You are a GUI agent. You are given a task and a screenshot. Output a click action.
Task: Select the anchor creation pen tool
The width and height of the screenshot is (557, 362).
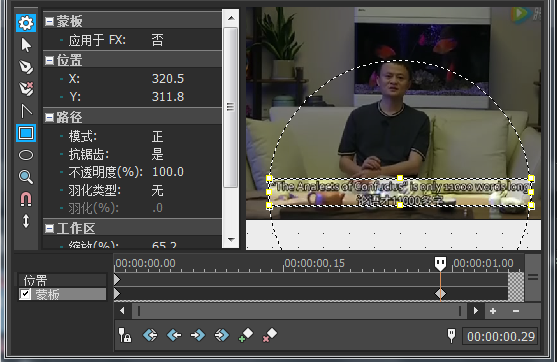[x=26, y=67]
